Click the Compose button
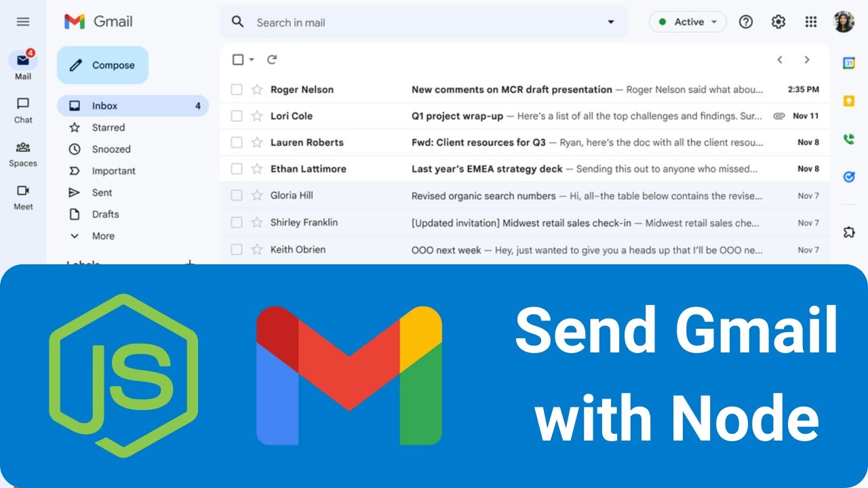The image size is (868, 488). 102,65
